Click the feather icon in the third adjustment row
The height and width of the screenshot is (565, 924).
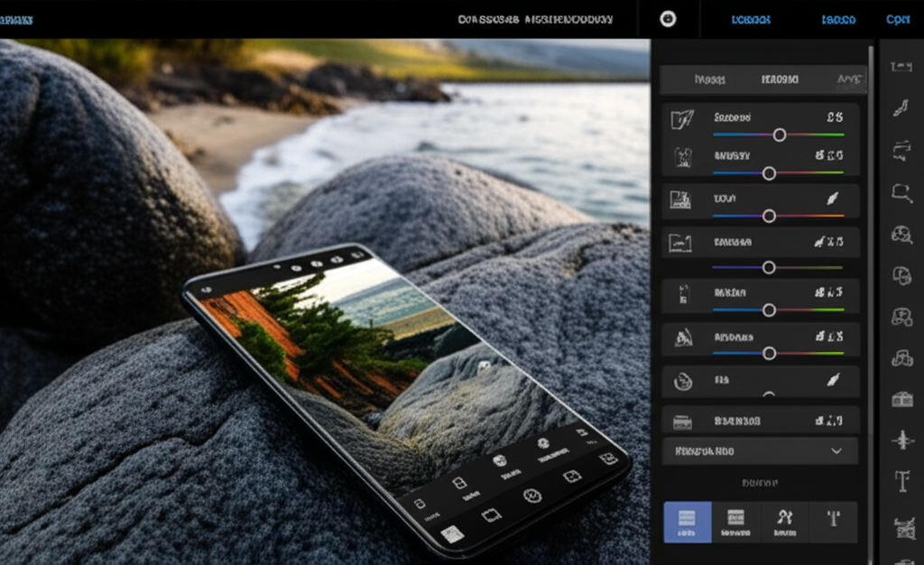[832, 199]
